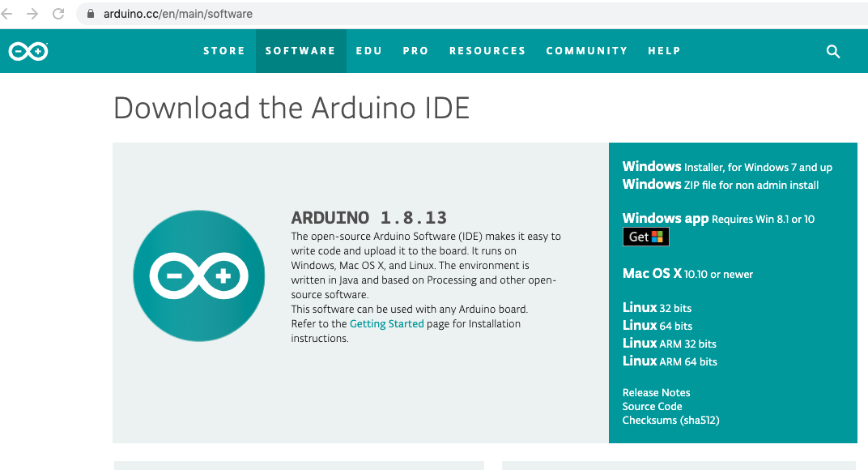Open the Getting Started link
The width and height of the screenshot is (868, 470).
pos(386,323)
